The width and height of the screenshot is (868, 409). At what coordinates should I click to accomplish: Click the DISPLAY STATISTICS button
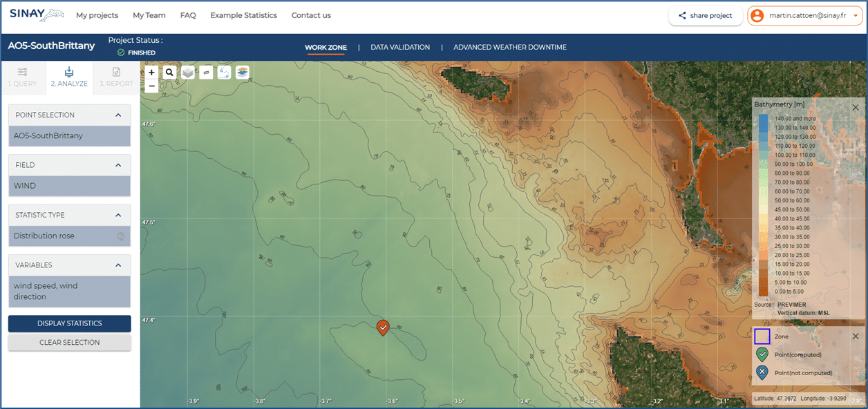pos(69,324)
